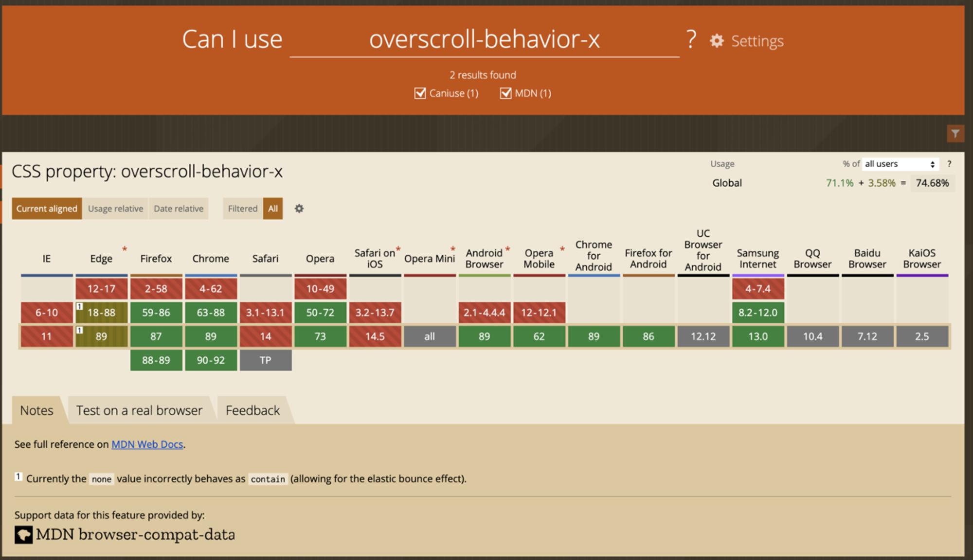Select UC Browser 12.12 cell
Screen dimensions: 973x560
(x=703, y=336)
